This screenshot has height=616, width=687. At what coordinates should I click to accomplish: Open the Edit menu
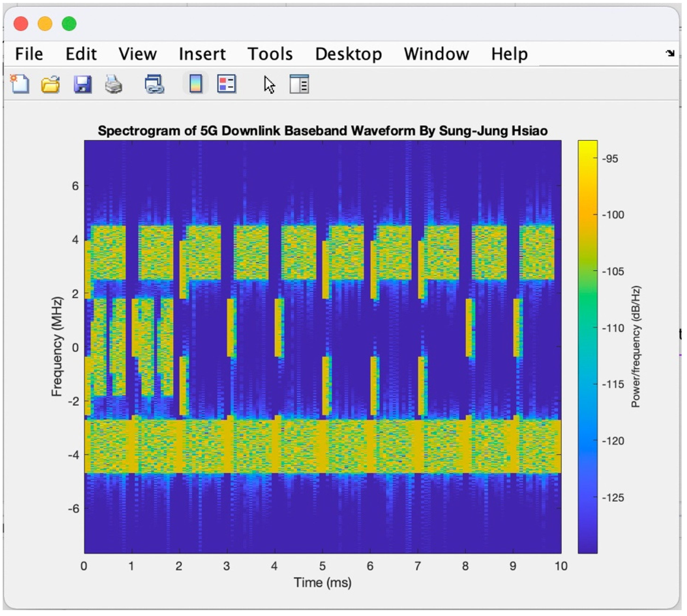pos(81,54)
